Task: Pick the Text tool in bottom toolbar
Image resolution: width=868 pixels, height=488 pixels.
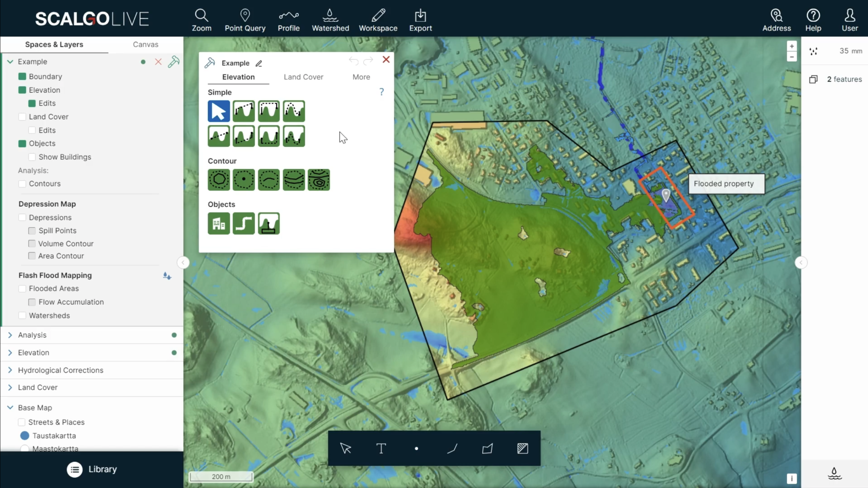Action: [x=381, y=449]
